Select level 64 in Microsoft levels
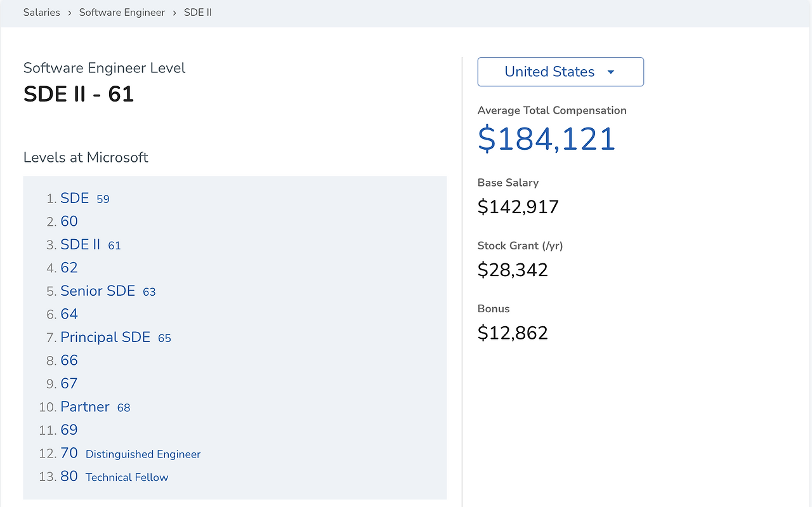The height and width of the screenshot is (507, 812). (x=69, y=314)
